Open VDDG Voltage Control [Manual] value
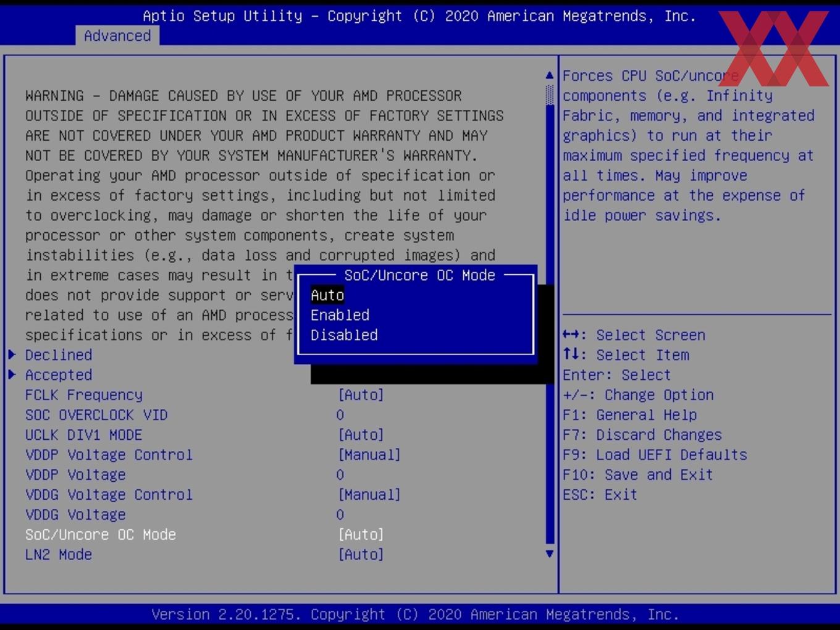This screenshot has width=840, height=630. coord(369,495)
